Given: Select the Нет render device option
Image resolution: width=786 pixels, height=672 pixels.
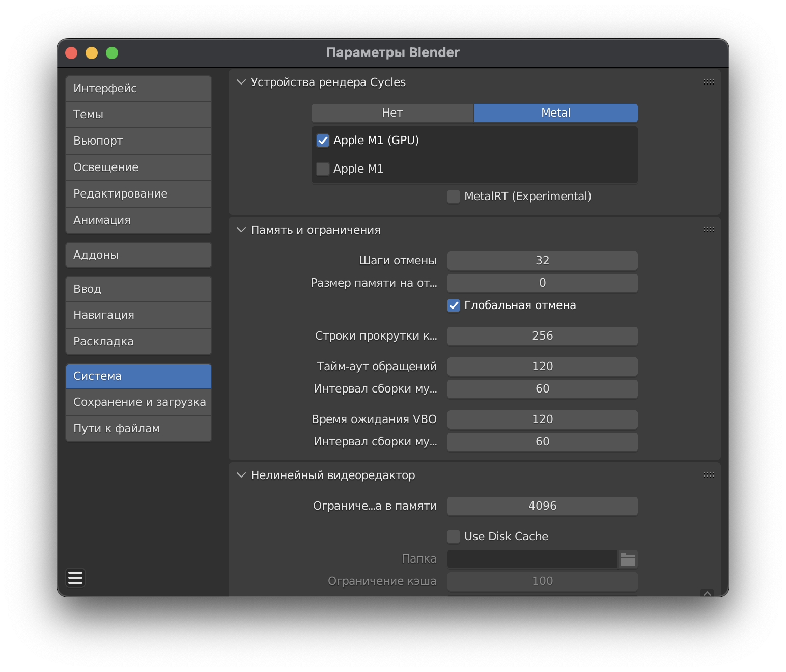Looking at the screenshot, I should click(392, 113).
